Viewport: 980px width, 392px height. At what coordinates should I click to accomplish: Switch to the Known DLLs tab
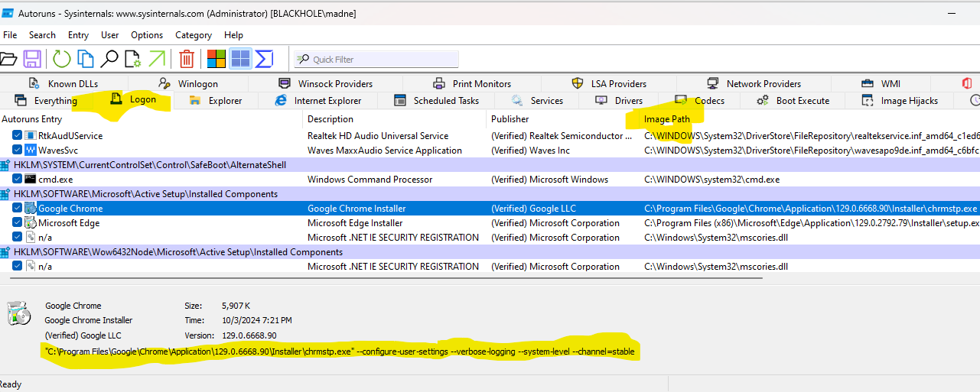pos(63,84)
